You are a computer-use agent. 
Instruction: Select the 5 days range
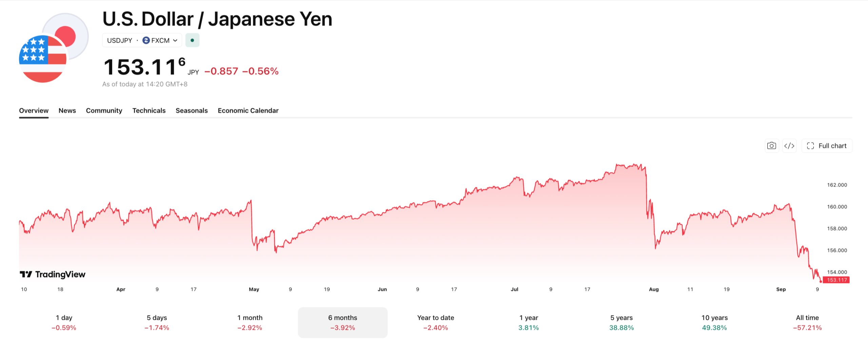point(157,322)
